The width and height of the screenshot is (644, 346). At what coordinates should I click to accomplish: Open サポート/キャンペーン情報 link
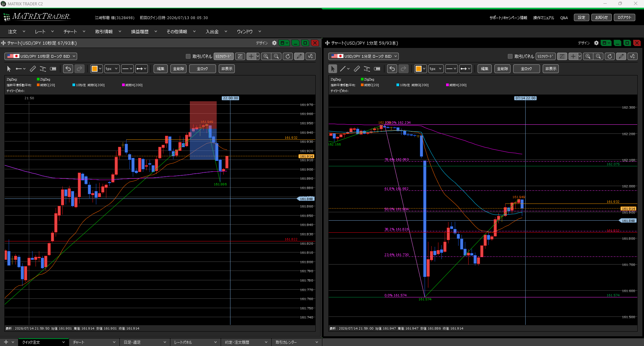click(508, 18)
